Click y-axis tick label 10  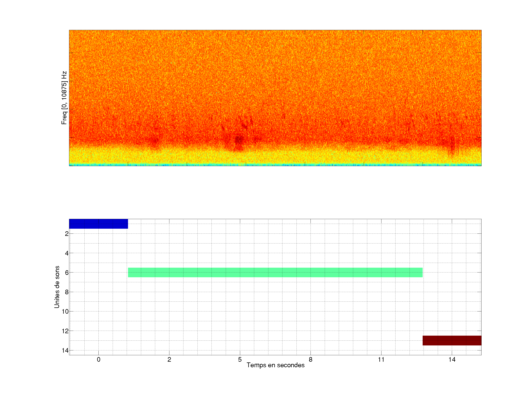tap(65, 312)
